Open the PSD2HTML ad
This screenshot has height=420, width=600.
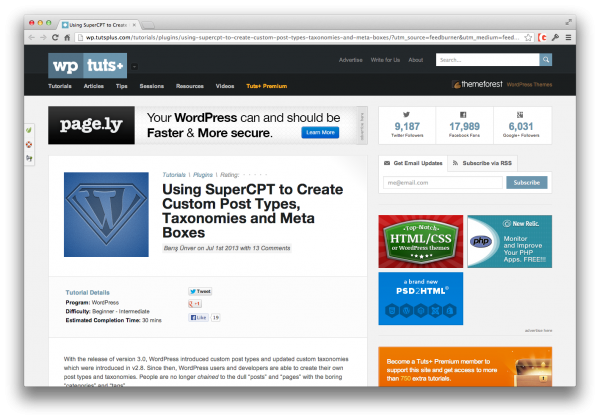point(421,298)
